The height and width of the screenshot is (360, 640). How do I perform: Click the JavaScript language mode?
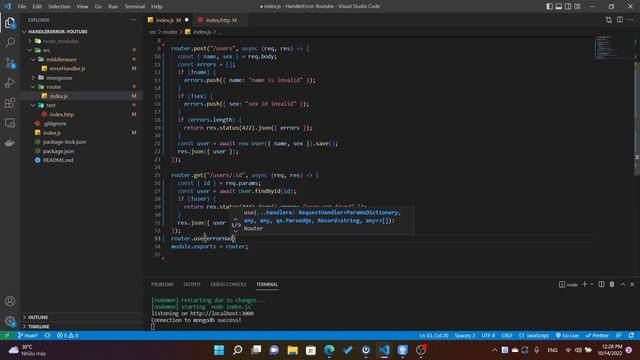pos(534,336)
